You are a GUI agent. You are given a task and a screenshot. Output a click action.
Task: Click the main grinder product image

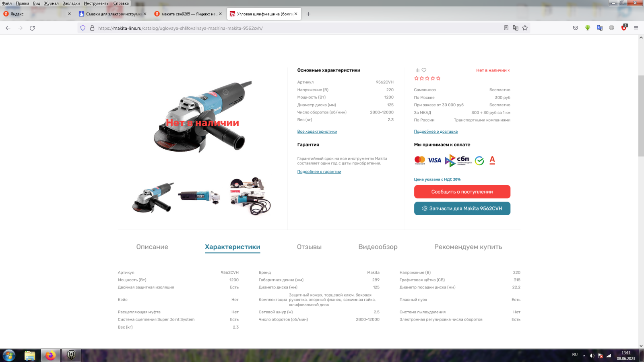click(x=202, y=117)
